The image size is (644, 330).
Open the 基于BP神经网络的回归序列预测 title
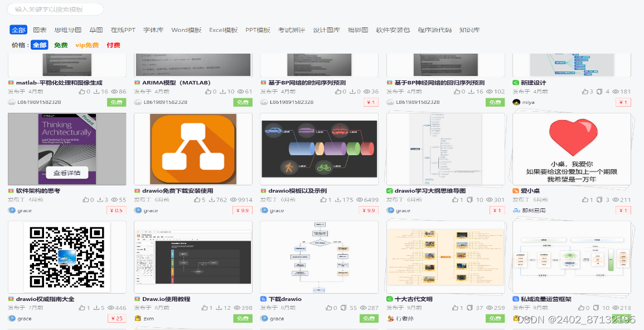[439, 83]
